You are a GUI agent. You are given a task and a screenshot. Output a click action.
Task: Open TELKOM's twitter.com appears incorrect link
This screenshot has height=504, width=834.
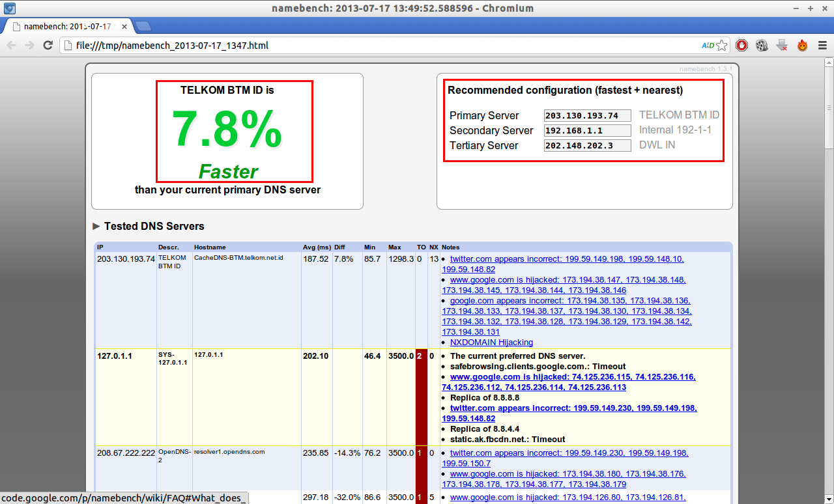click(x=564, y=264)
